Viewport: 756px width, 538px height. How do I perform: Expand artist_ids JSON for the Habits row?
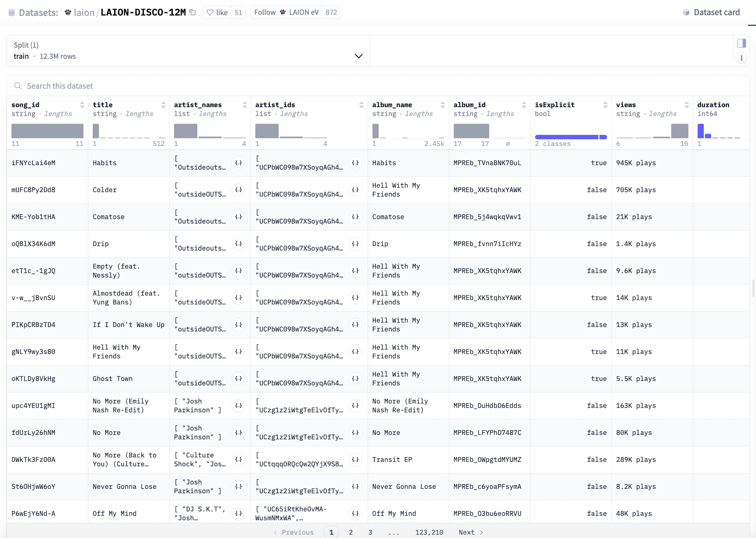click(355, 163)
